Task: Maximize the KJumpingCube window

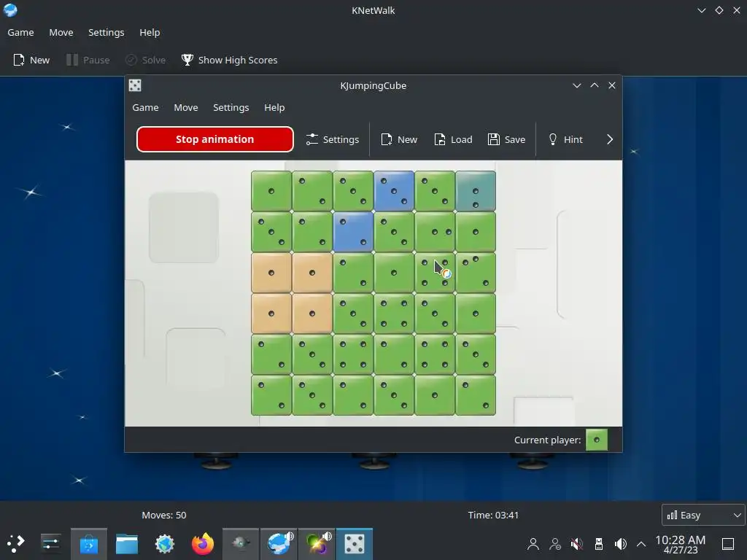Action: click(595, 85)
